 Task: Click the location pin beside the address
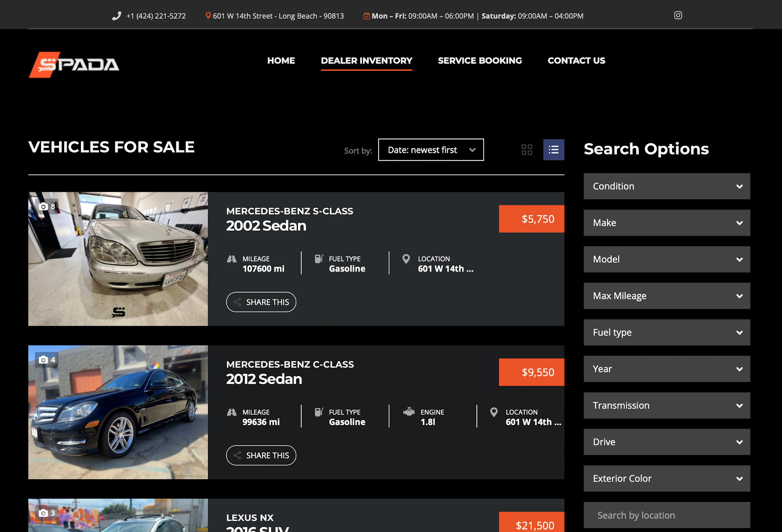(208, 16)
